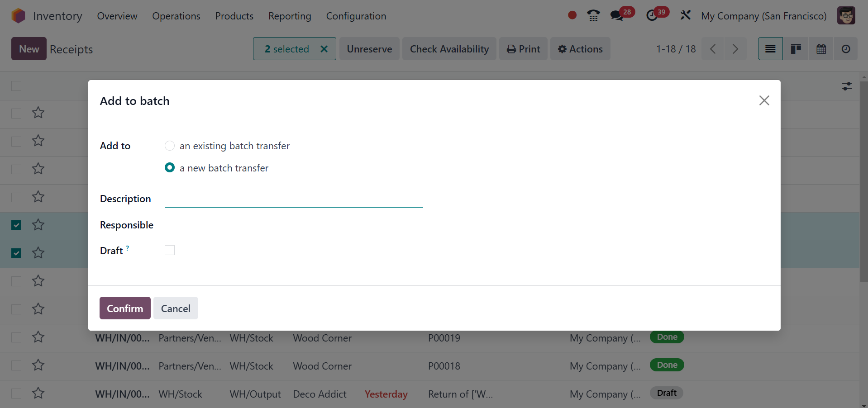868x408 pixels.
Task: Click the Unreserve button
Action: [369, 49]
